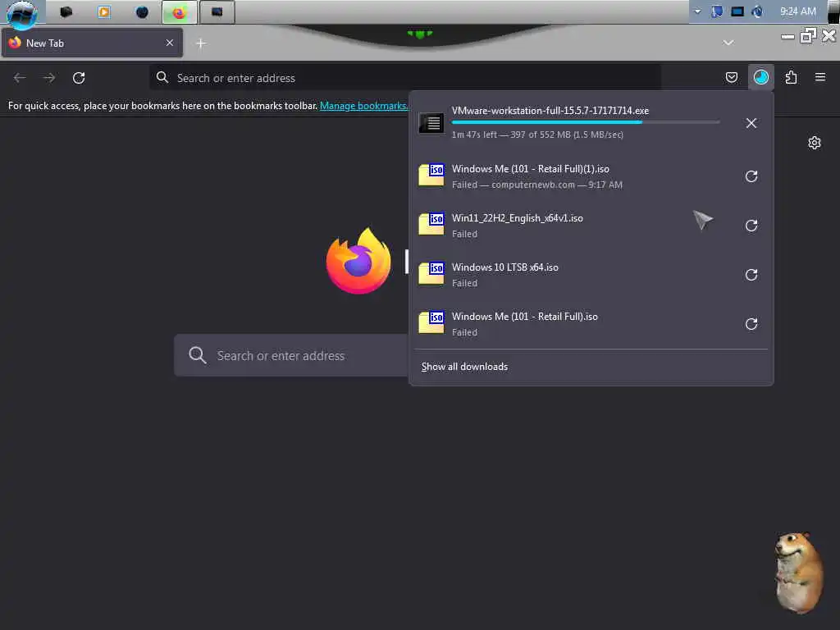840x630 pixels.
Task: Open the black cube taskbar icon
Action: [66, 11]
